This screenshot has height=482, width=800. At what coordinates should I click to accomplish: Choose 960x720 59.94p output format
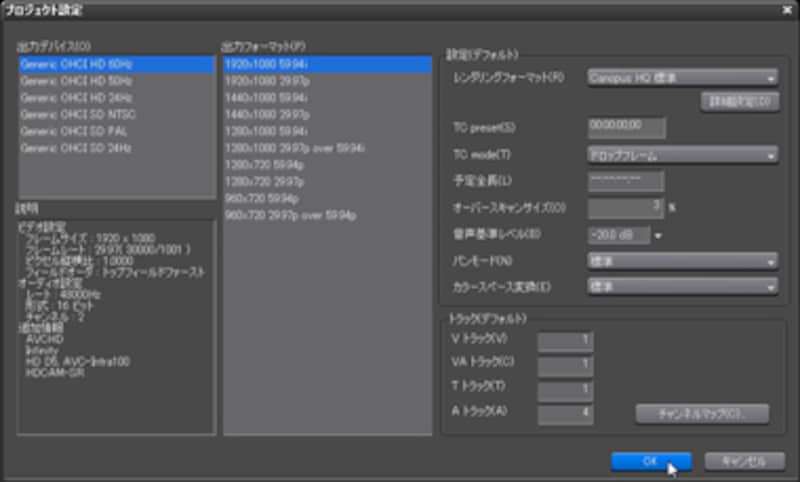click(x=328, y=198)
